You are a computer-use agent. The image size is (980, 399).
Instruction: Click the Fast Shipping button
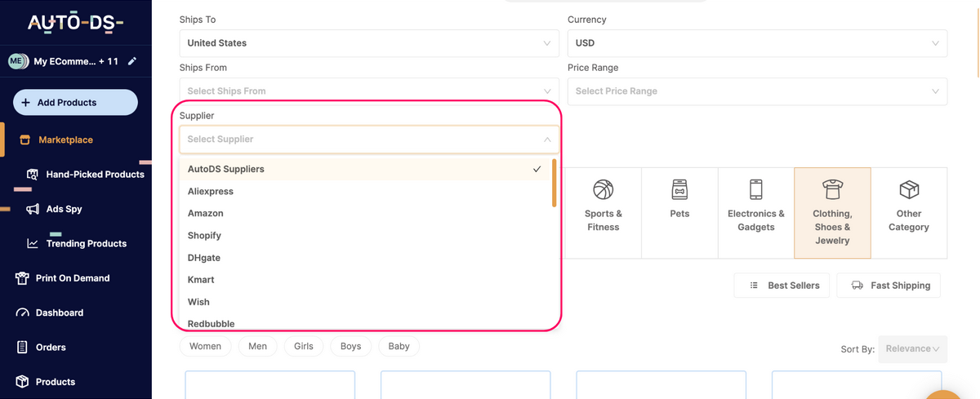[889, 286]
